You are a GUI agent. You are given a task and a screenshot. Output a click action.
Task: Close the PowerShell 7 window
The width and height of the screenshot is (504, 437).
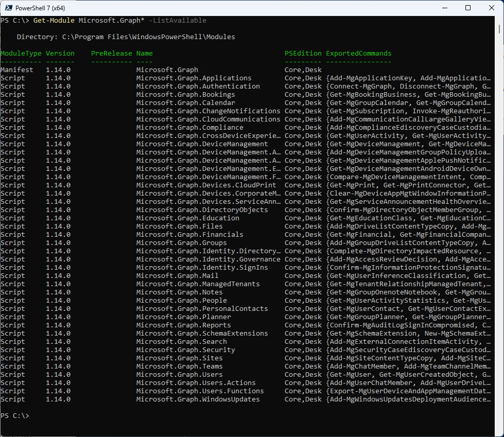click(x=492, y=8)
